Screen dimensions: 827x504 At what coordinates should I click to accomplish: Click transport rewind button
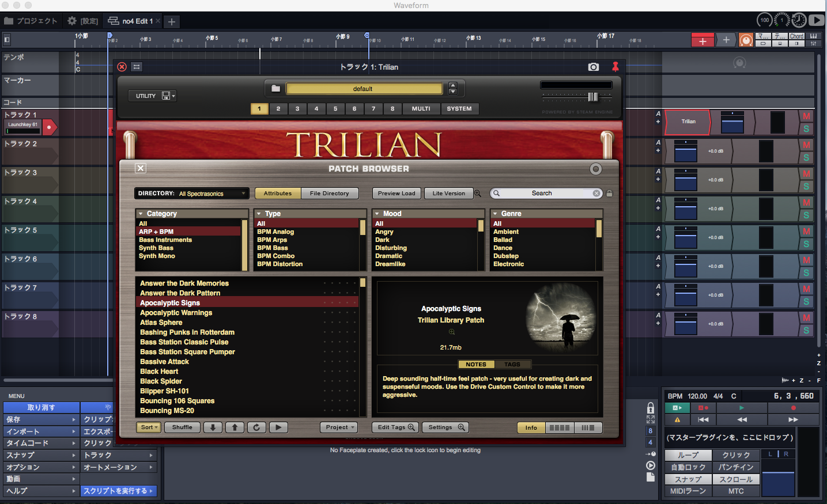point(742,419)
